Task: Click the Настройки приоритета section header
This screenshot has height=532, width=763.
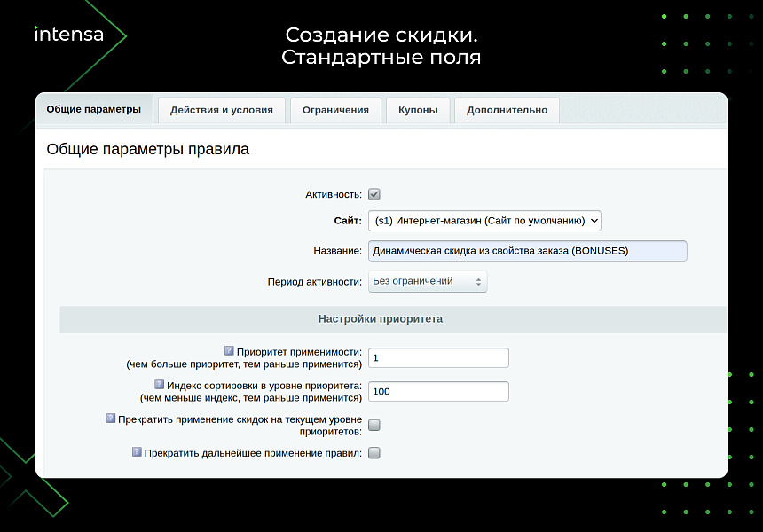Action: pyautogui.click(x=381, y=319)
